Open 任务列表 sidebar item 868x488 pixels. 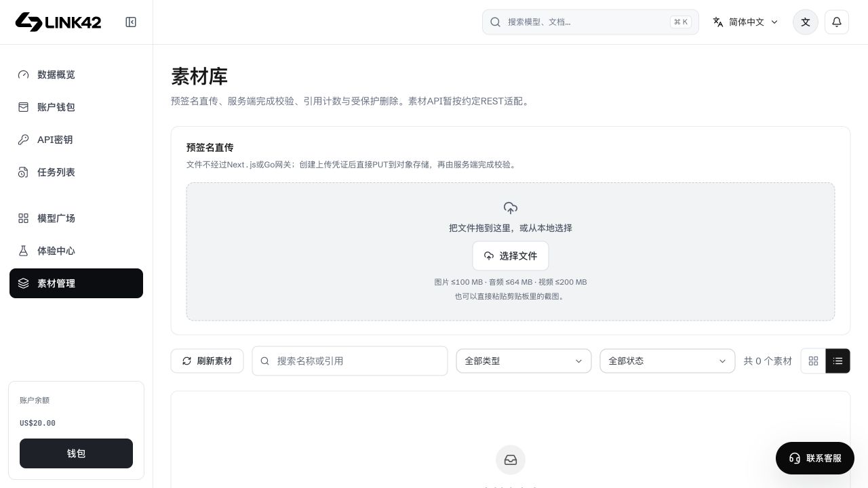click(x=76, y=172)
